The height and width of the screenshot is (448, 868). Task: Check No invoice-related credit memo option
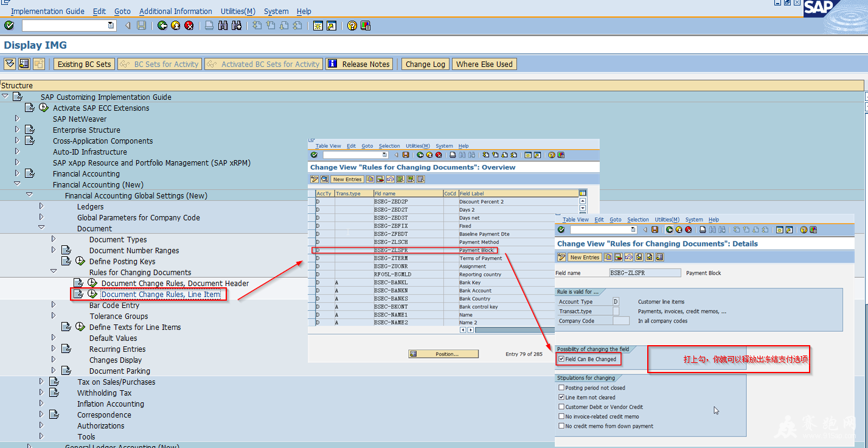tap(561, 416)
